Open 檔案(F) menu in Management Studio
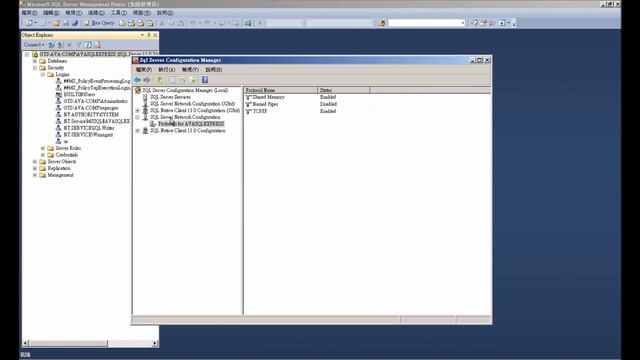 [29, 13]
